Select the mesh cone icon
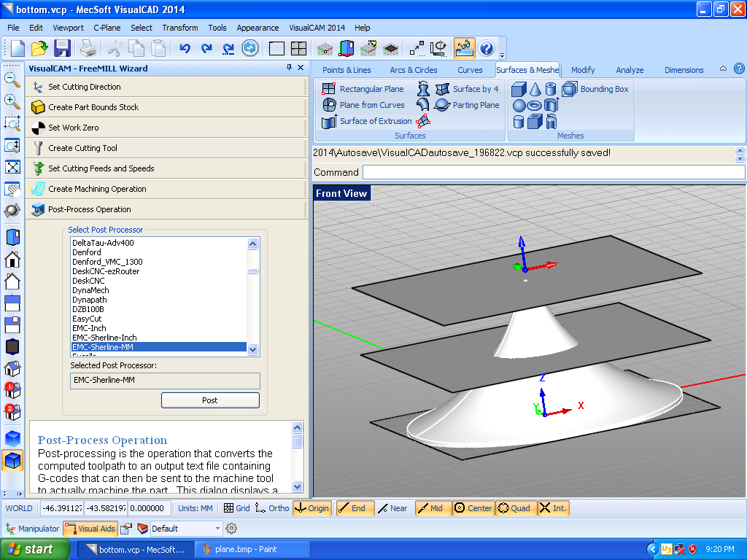This screenshot has height=560, width=747. [535, 89]
